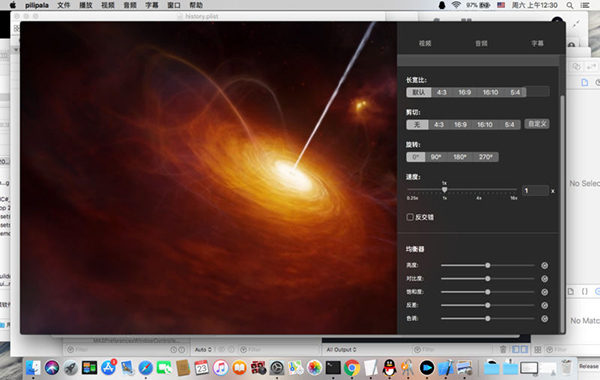Select the 4:3 crop option under 剪切

pyautogui.click(x=439, y=125)
